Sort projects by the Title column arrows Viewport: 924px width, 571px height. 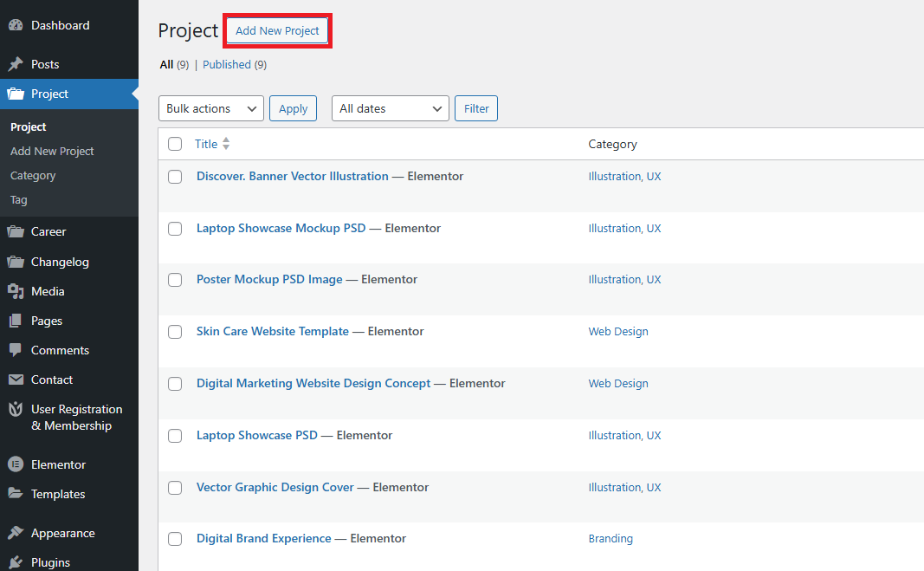click(x=226, y=144)
